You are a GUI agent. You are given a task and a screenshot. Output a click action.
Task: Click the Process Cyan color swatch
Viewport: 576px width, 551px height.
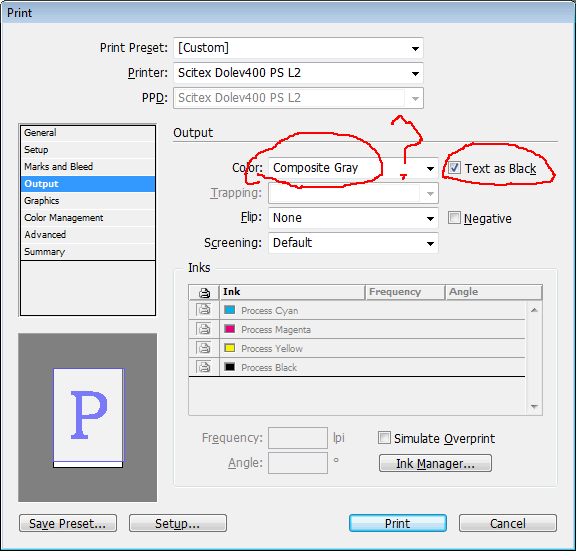click(x=230, y=310)
